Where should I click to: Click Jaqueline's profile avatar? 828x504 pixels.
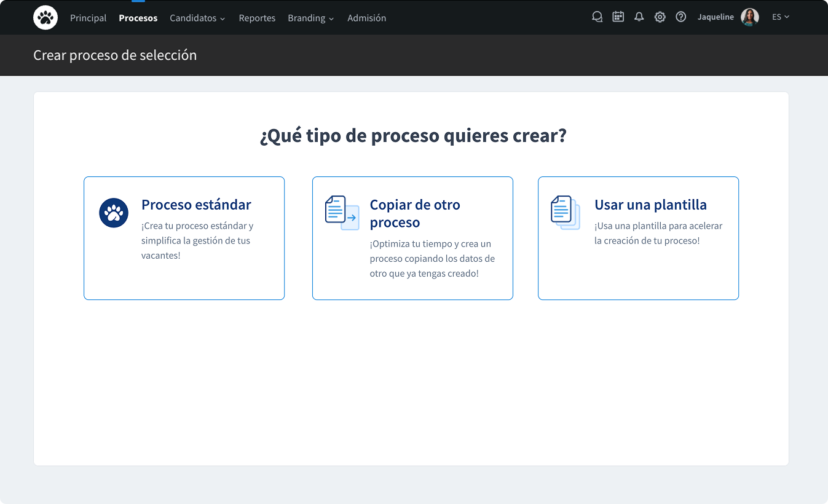pyautogui.click(x=749, y=17)
